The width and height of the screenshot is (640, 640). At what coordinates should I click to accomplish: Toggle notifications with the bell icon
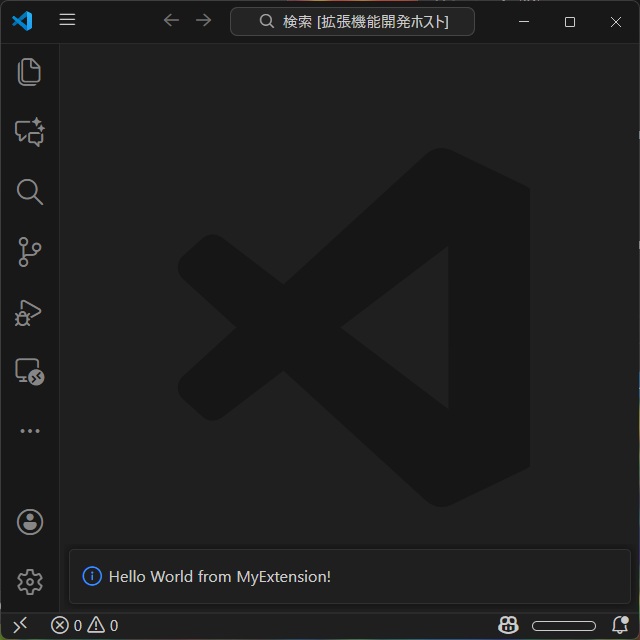620,626
